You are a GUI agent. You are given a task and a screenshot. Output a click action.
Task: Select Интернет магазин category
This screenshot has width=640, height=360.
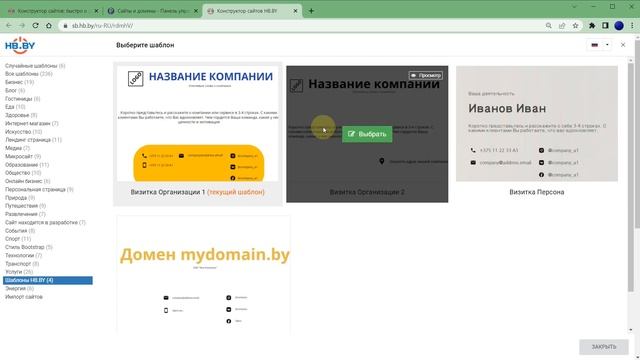tap(32, 123)
